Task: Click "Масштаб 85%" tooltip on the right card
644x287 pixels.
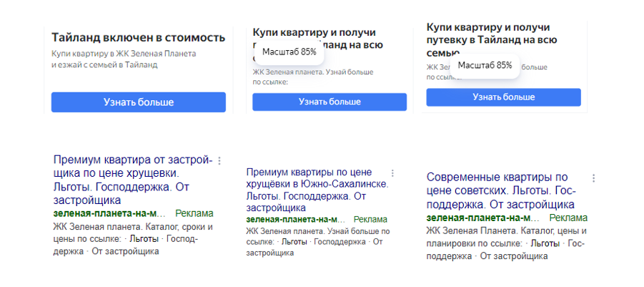Action: (485, 65)
